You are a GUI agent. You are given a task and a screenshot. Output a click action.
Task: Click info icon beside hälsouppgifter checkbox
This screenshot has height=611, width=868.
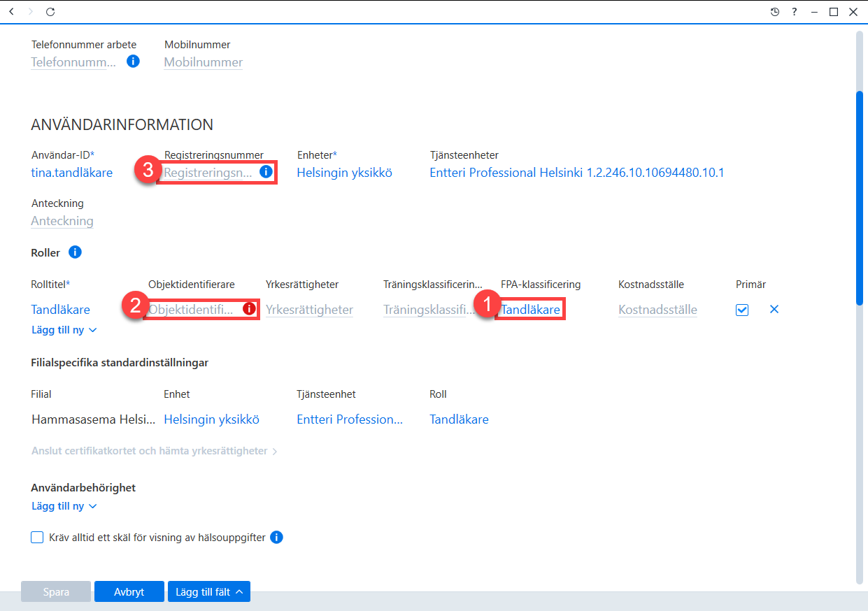(x=276, y=537)
